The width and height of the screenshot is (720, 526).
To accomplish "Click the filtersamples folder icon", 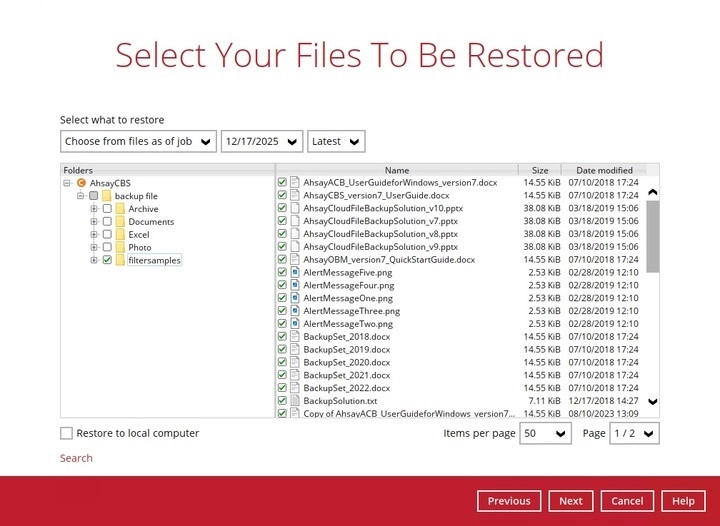I will pyautogui.click(x=120, y=260).
